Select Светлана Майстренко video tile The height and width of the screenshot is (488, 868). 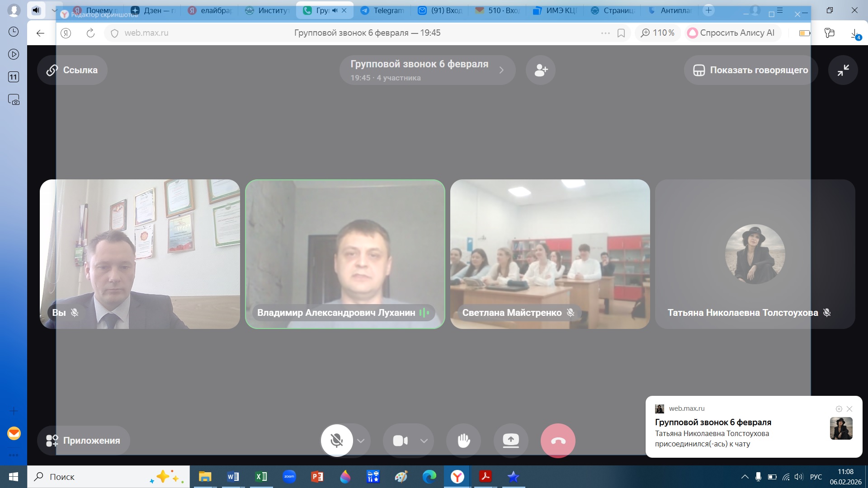[550, 254]
